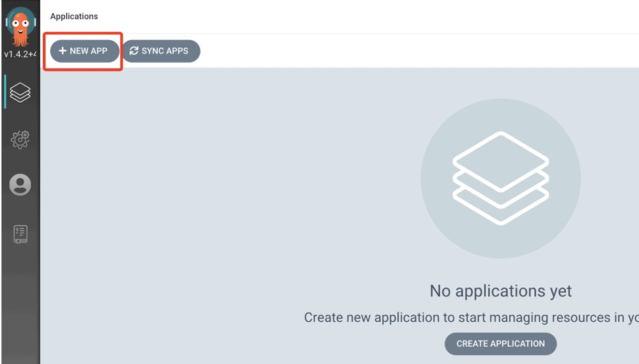Click the SYNC APPS button
This screenshot has height=364, width=639.
coord(162,51)
